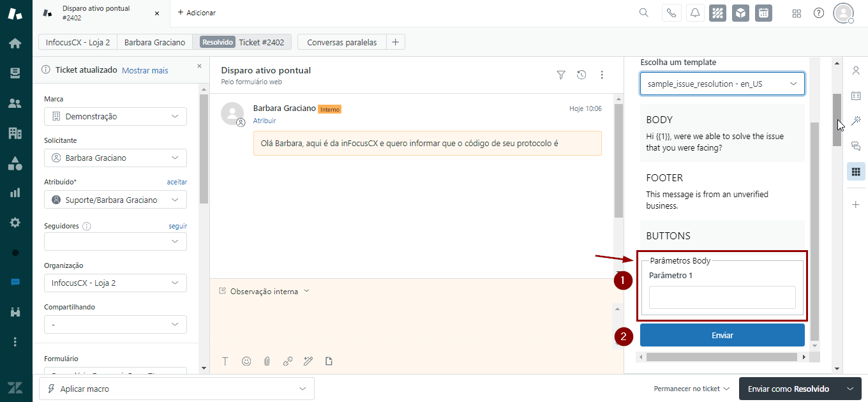This screenshot has width=868, height=402.
Task: Switch to the Conversas paralelas tab
Action: tap(341, 42)
